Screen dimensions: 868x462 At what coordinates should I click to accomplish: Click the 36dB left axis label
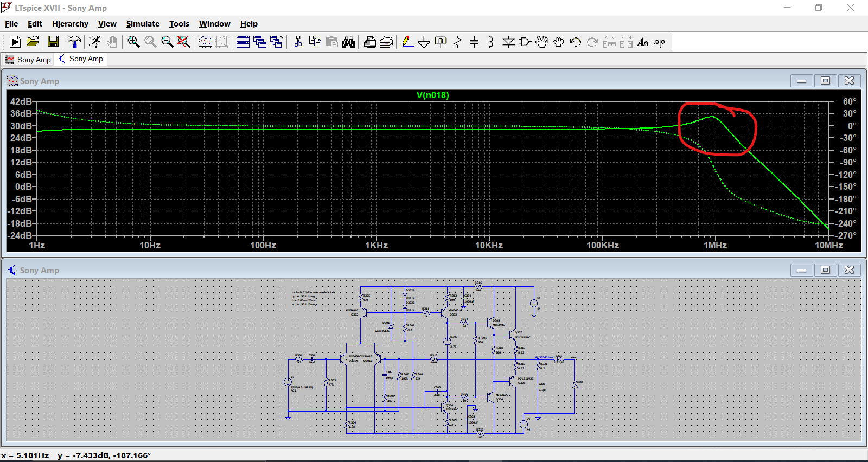pos(21,113)
